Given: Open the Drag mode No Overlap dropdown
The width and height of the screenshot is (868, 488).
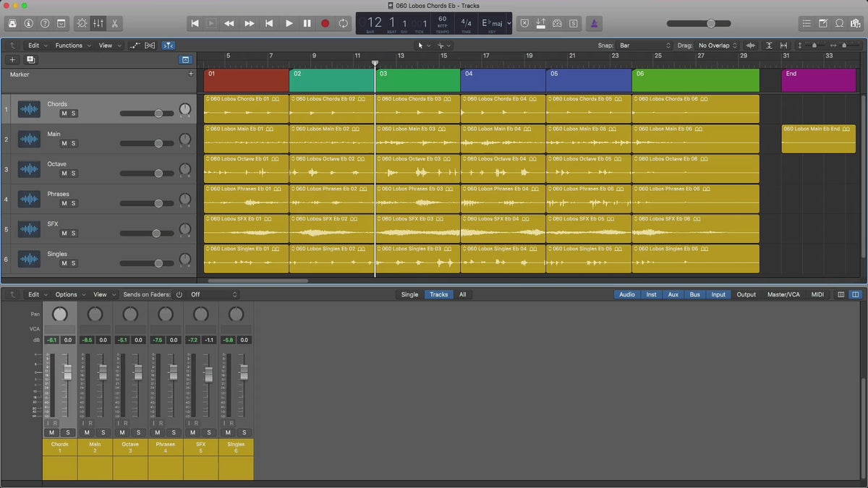Looking at the screenshot, I should pyautogui.click(x=718, y=46).
